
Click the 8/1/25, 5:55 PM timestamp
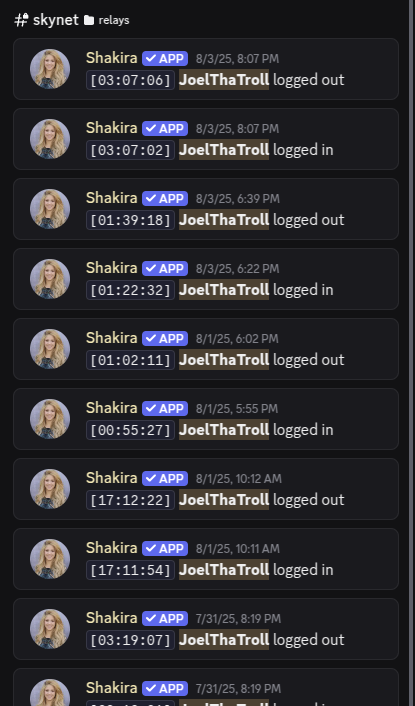click(x=237, y=409)
